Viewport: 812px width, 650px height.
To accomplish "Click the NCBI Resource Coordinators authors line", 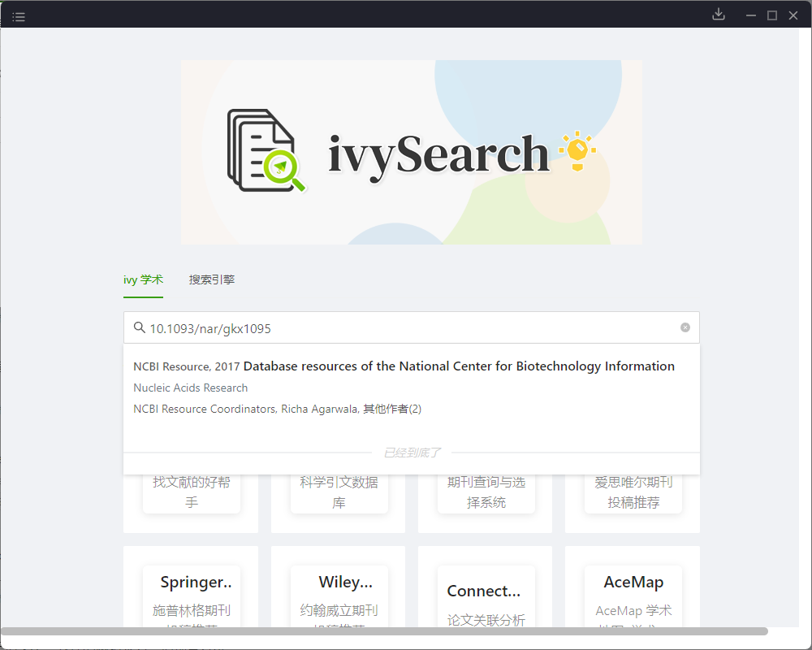I will click(277, 409).
